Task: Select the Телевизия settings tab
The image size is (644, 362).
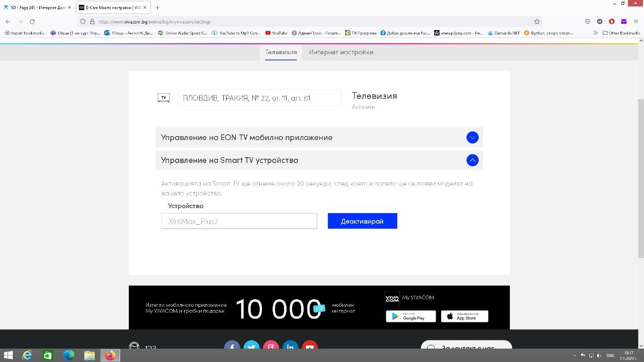Action: pyautogui.click(x=281, y=52)
